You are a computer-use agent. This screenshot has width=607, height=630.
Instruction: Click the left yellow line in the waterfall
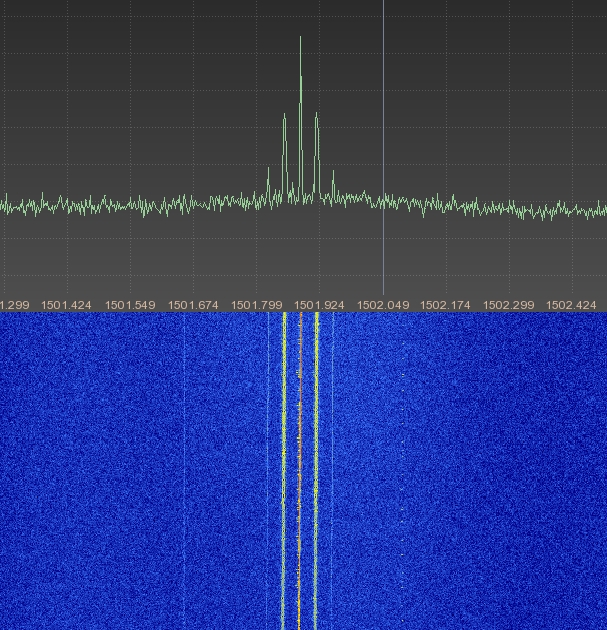(284, 470)
